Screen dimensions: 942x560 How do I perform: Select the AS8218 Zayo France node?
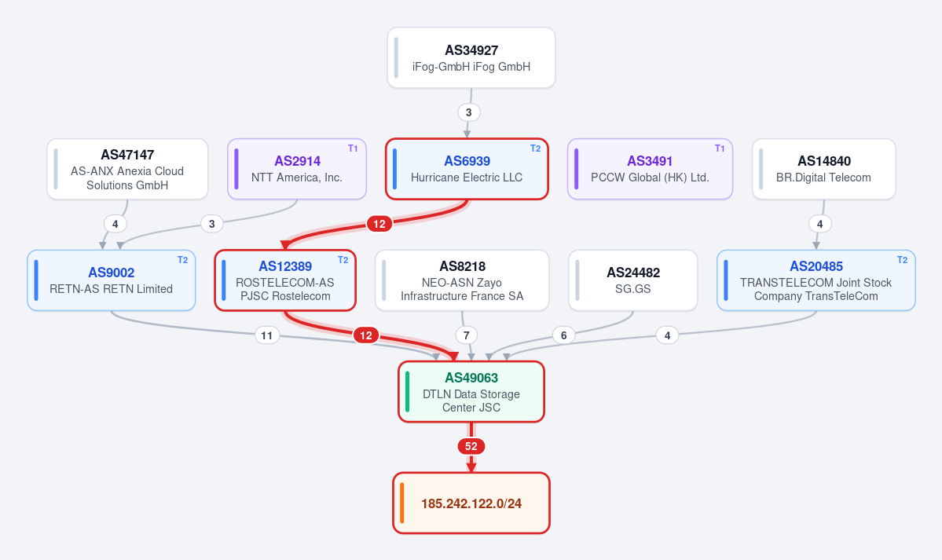tap(462, 280)
